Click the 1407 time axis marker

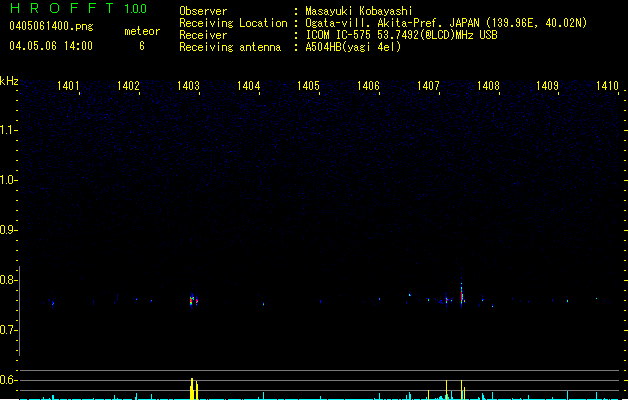428,86
